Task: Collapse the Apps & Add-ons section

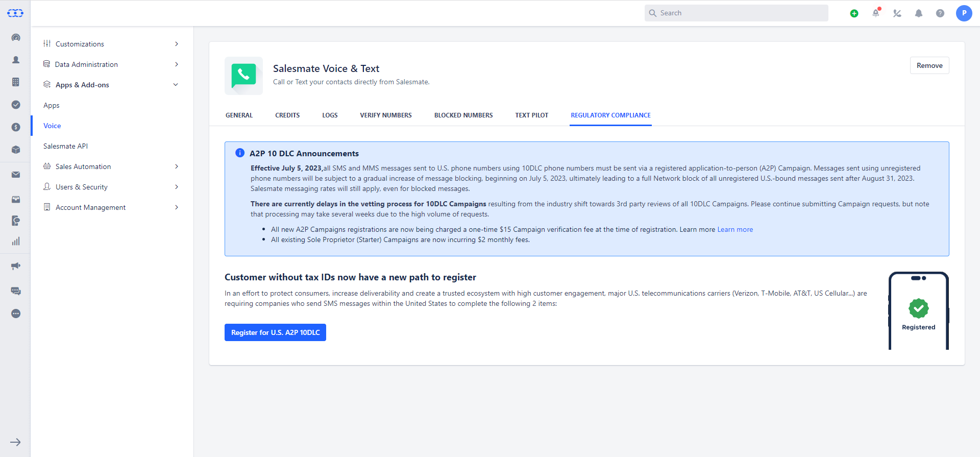Action: pos(111,85)
